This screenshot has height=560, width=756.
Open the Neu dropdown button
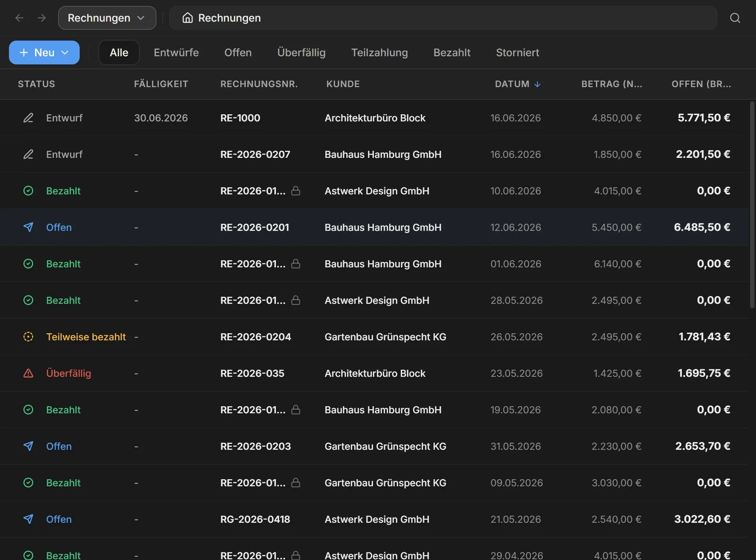point(44,52)
